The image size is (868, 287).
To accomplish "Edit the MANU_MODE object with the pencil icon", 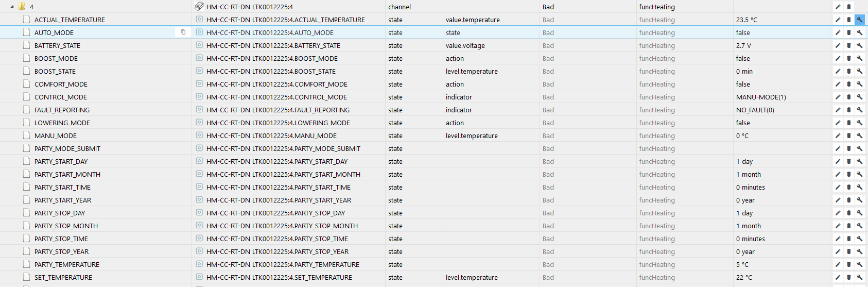I will [x=838, y=136].
